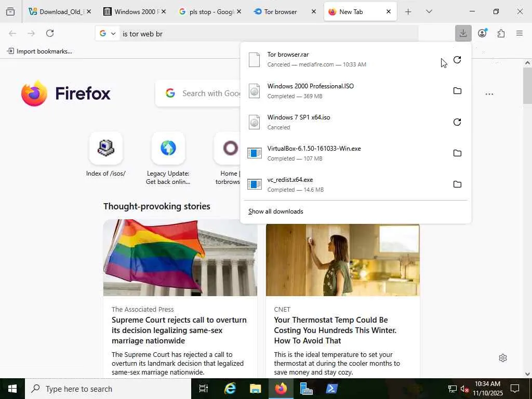The image size is (532, 399).
Task: Close the New Tab tab
Action: pyautogui.click(x=389, y=11)
